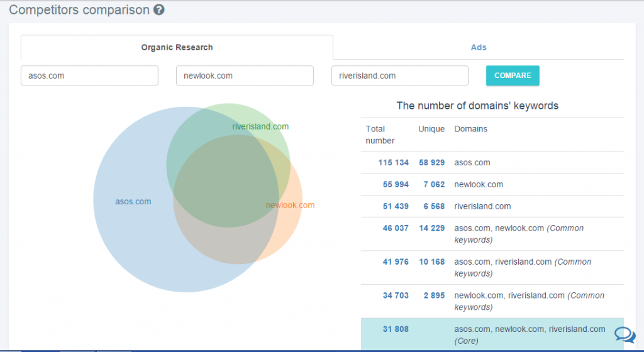Open asos.com unique keywords 58 929

pyautogui.click(x=431, y=162)
